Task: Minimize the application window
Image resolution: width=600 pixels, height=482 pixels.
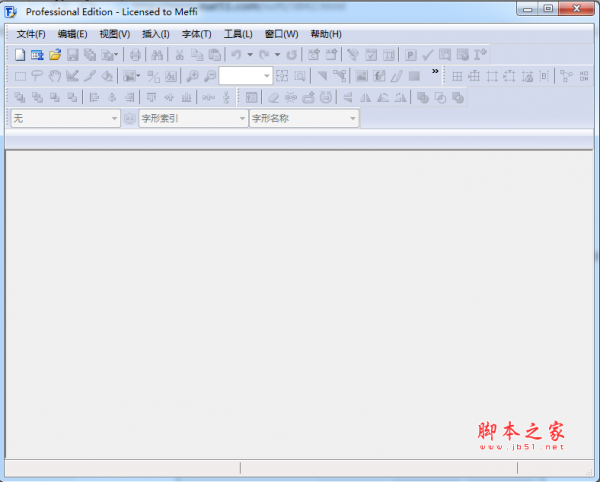Action: tap(528, 8)
